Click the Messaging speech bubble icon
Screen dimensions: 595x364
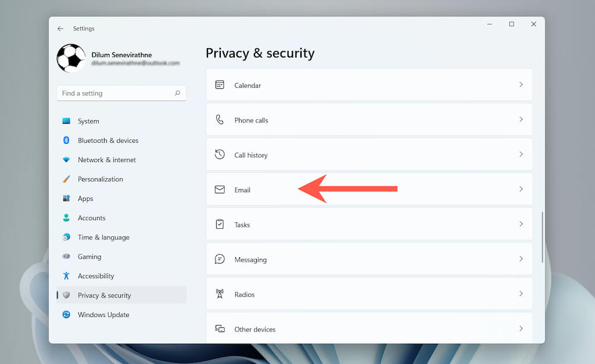pos(220,259)
